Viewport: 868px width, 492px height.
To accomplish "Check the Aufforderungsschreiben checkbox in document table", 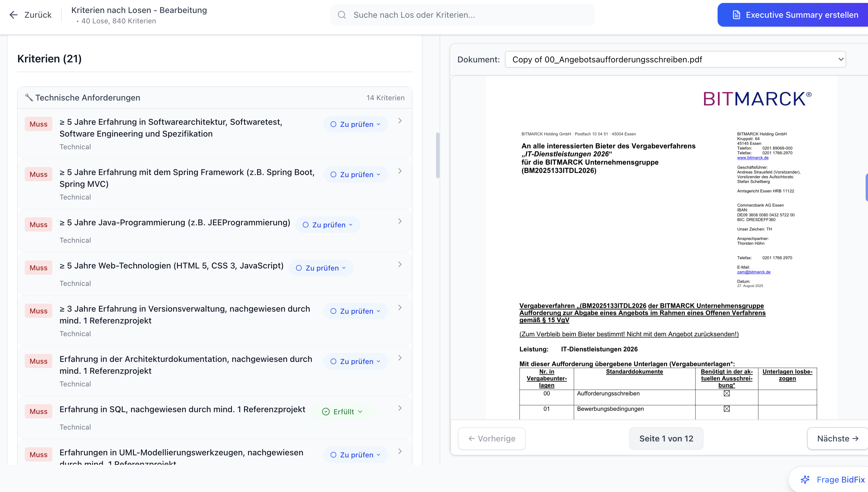I will point(726,393).
